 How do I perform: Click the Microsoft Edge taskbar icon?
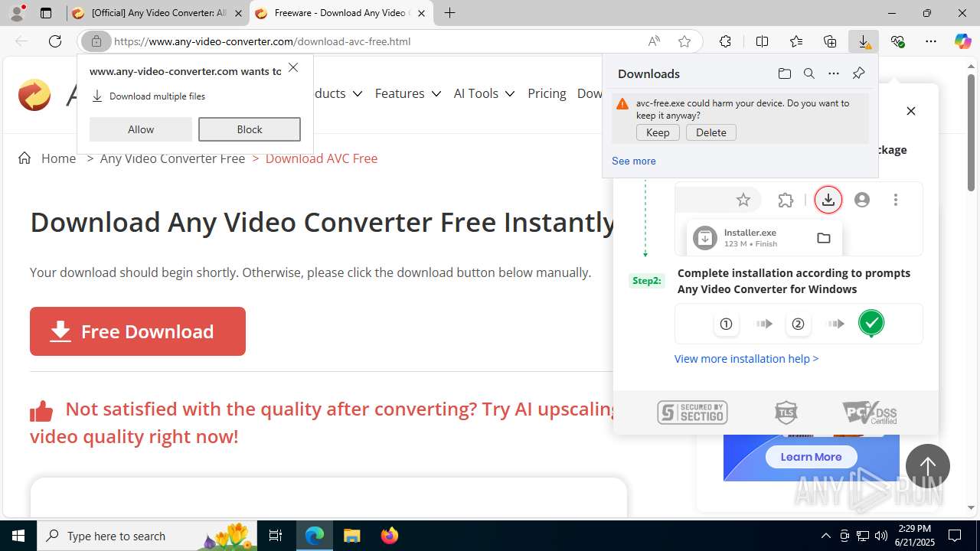point(315,536)
